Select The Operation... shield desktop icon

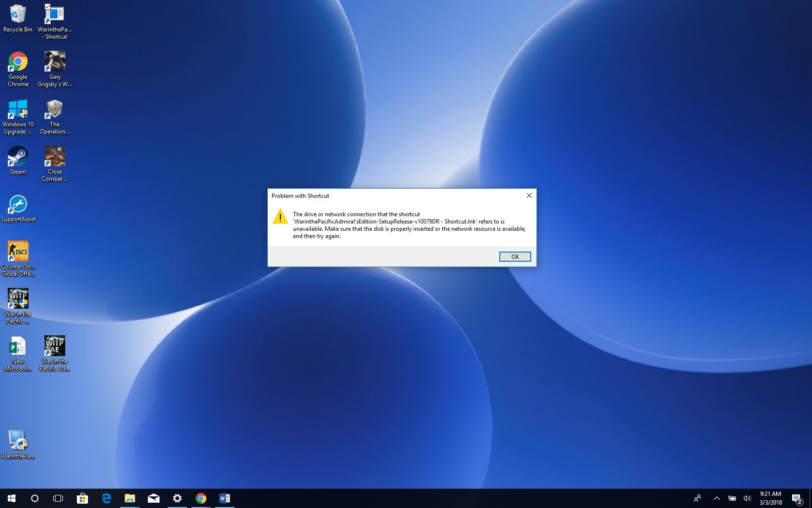pos(55,117)
